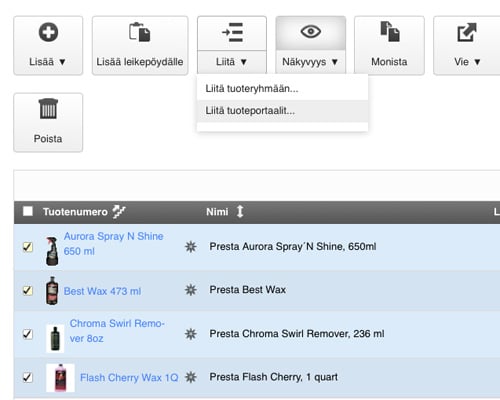Sort by the Nimi column header
The width and height of the screenshot is (500, 400).
click(217, 212)
